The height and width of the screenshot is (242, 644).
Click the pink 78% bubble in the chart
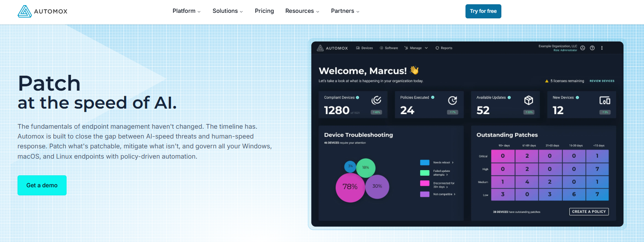(x=350, y=187)
